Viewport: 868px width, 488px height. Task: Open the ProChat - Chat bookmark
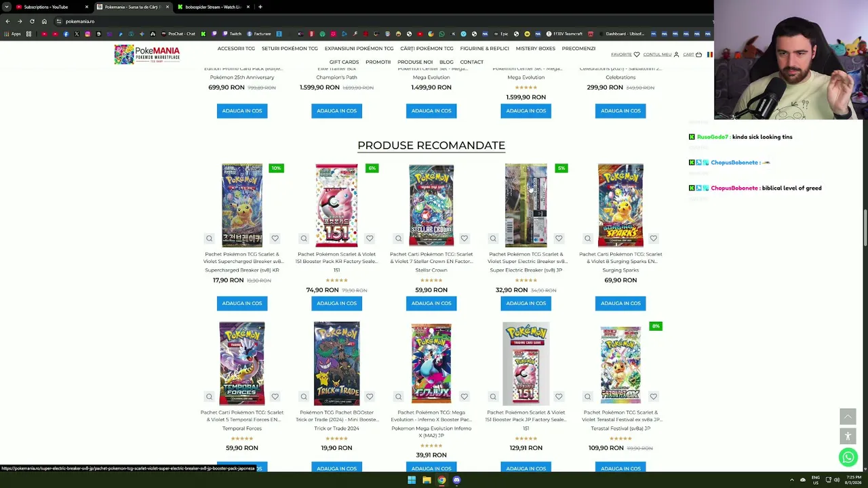(178, 34)
